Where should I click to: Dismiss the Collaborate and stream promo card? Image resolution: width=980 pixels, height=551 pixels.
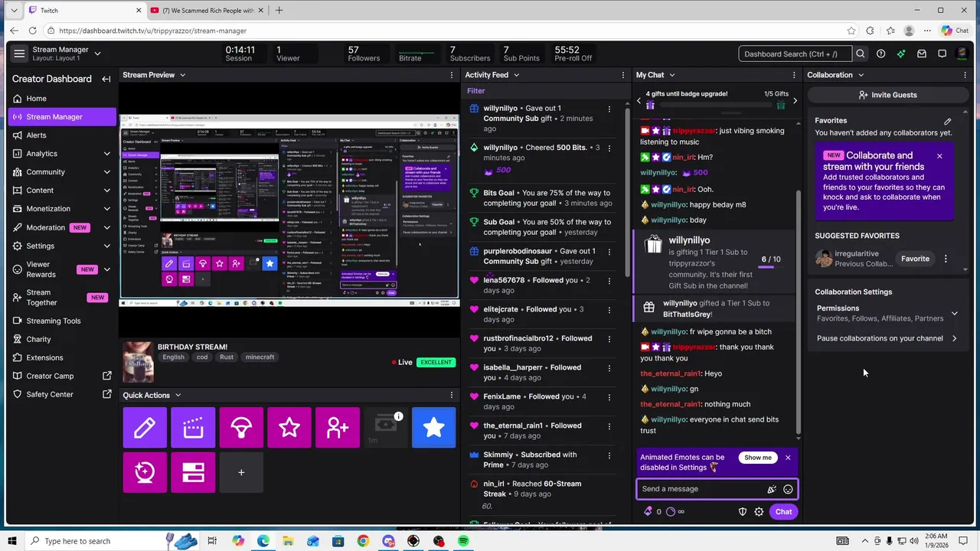[x=939, y=156]
